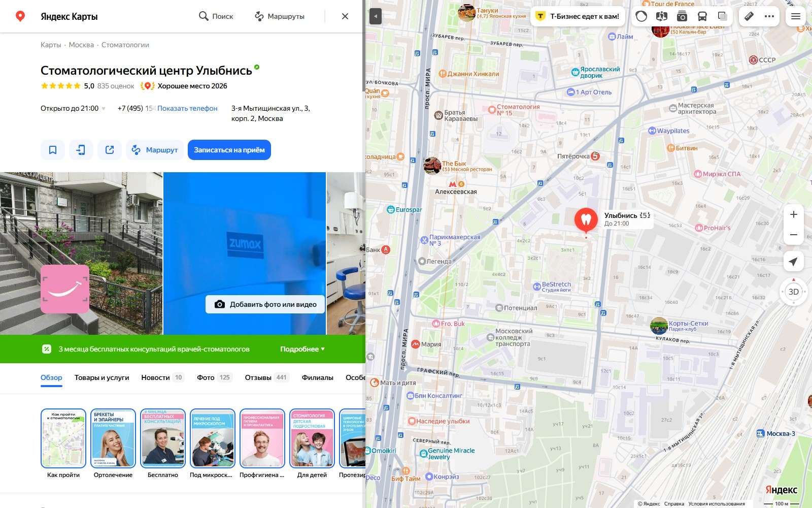Expand Подробнее in the green promo banner
The height and width of the screenshot is (508, 812).
coord(302,349)
